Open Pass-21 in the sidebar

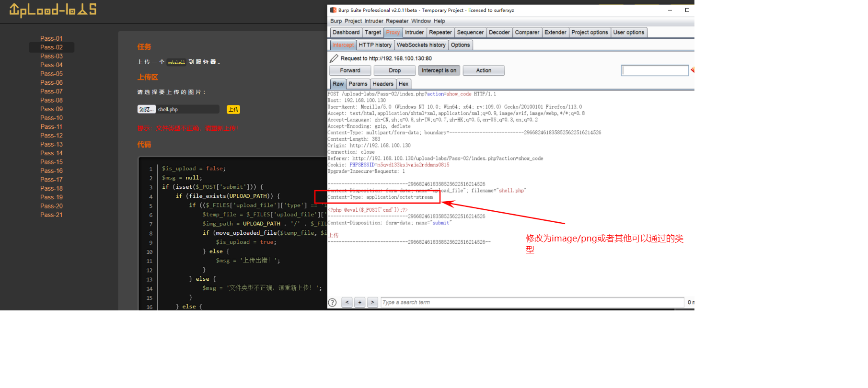tap(51, 215)
